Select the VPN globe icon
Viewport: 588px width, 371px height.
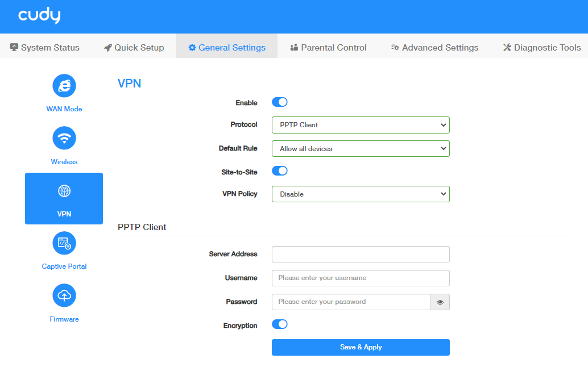pos(64,191)
